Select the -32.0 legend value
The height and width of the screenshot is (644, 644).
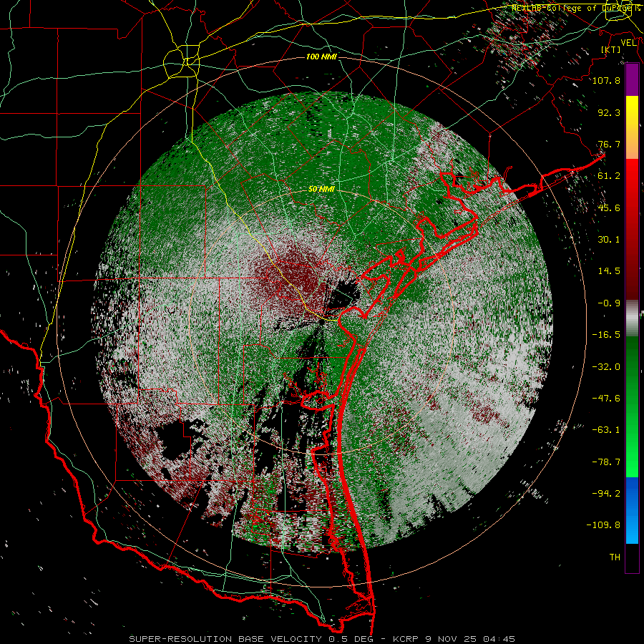click(606, 367)
